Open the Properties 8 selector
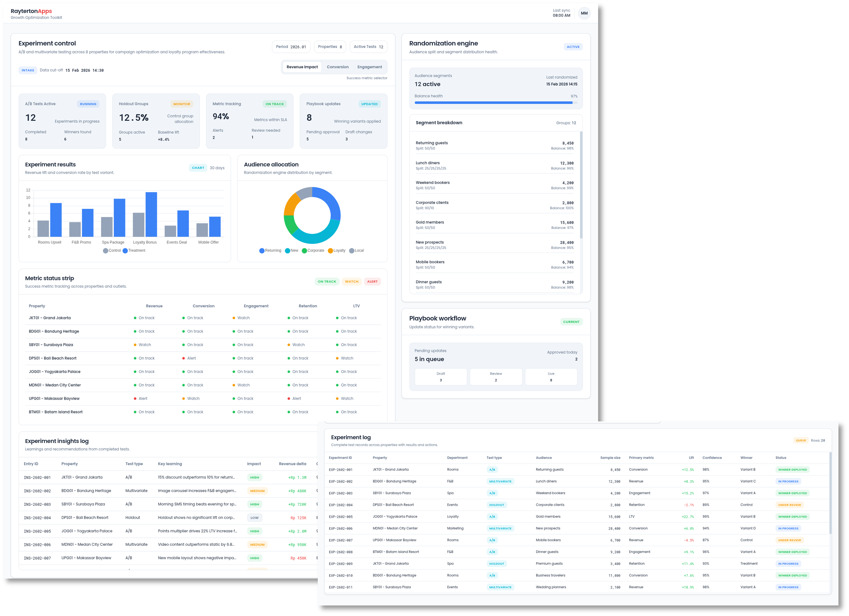849x616 pixels. click(x=330, y=47)
